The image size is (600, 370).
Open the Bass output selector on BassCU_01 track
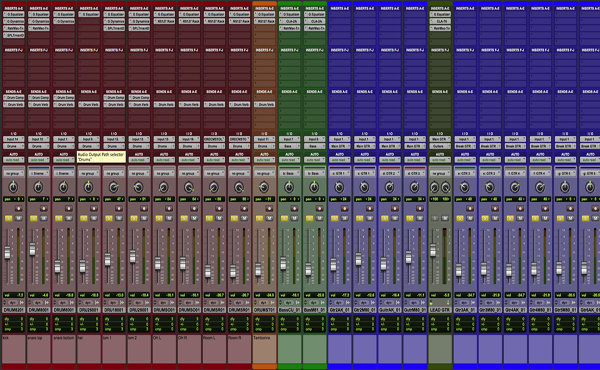pyautogui.click(x=289, y=146)
